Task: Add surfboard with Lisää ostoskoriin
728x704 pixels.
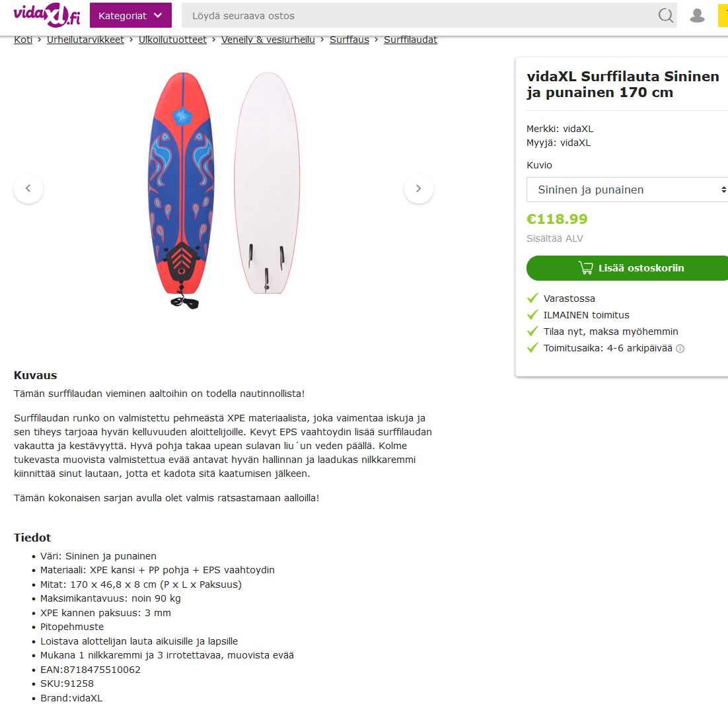Action: coord(627,267)
